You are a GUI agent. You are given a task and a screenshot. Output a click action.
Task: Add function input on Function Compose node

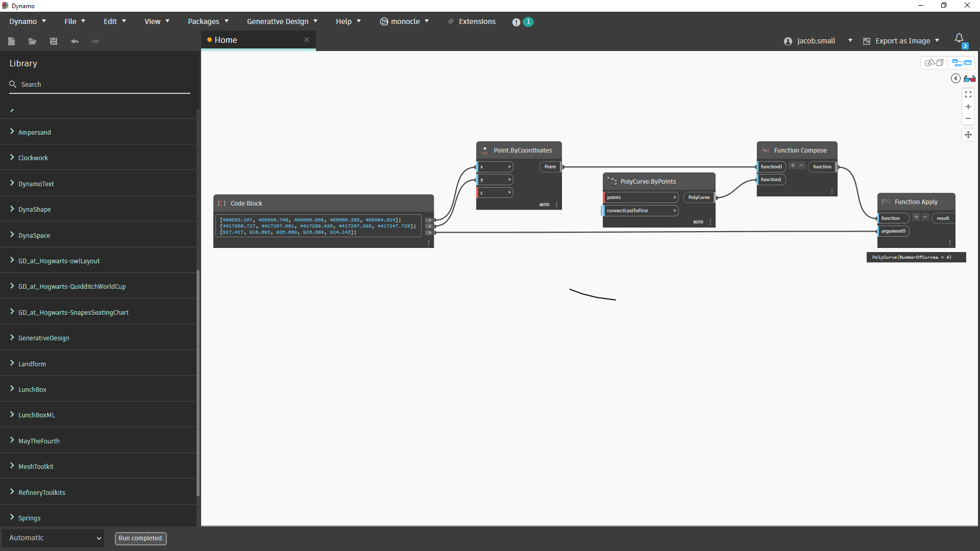point(792,166)
